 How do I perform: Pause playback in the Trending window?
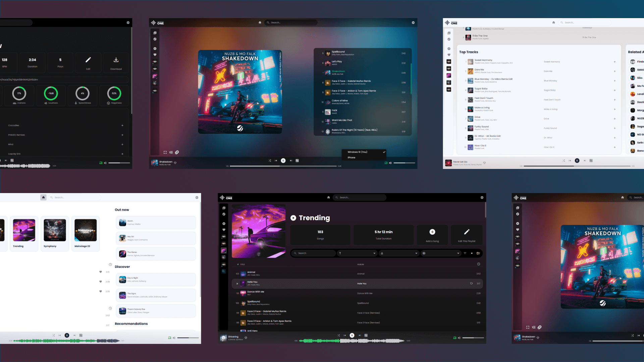tap(352, 335)
